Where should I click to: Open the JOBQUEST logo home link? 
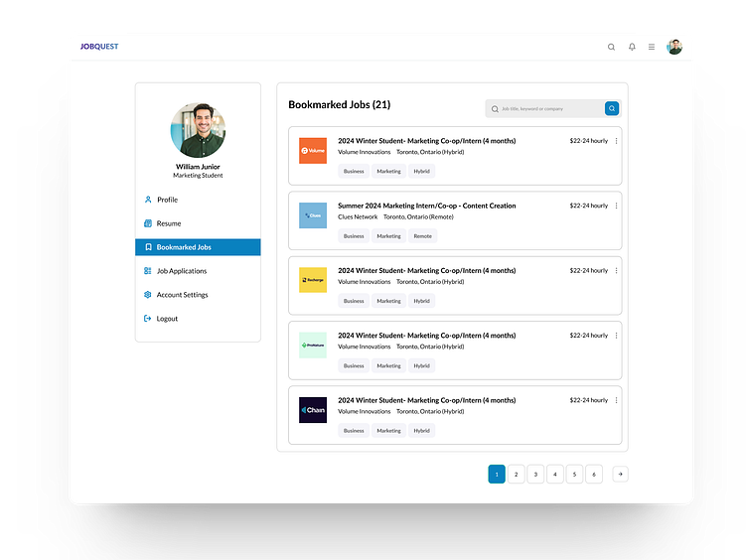tap(99, 47)
